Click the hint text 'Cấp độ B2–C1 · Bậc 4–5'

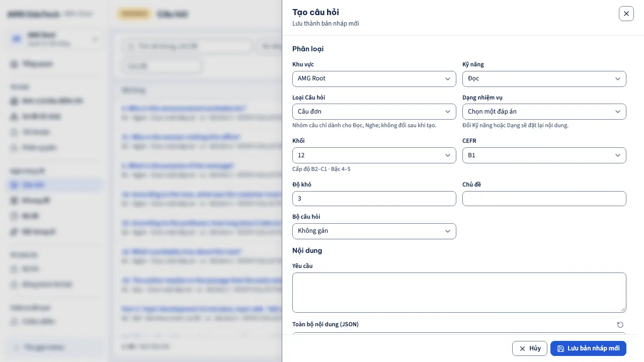321,169
